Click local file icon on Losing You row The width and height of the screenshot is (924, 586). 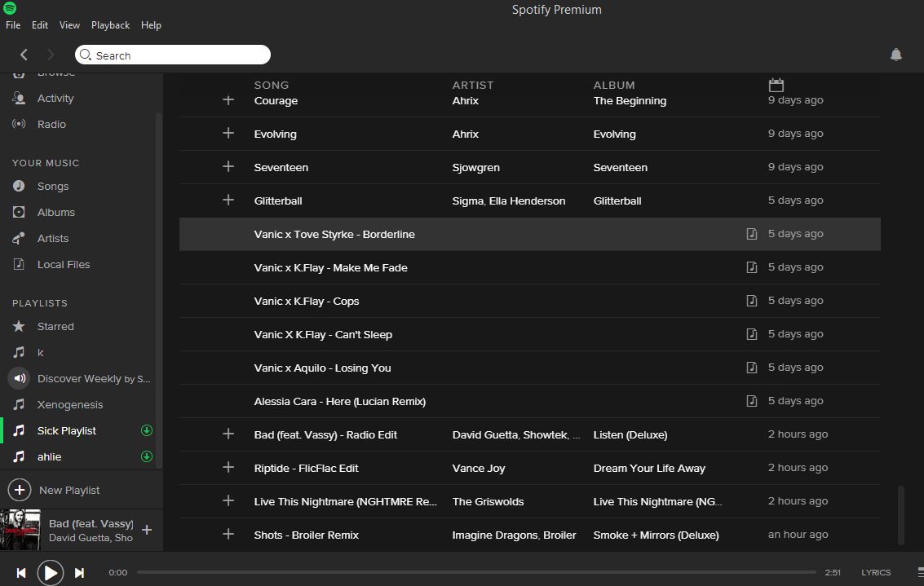click(751, 368)
